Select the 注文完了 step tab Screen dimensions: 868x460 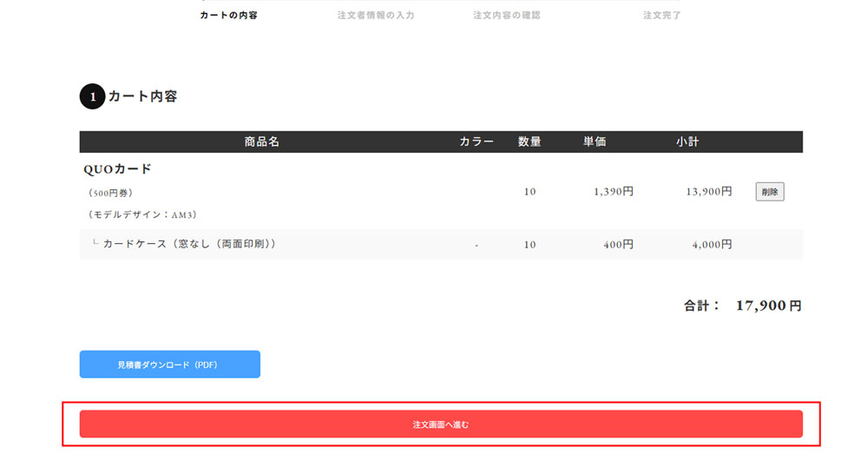[661, 16]
